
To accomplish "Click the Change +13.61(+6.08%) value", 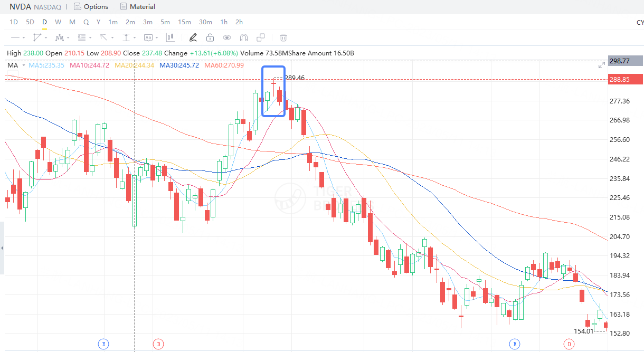I will point(201,53).
